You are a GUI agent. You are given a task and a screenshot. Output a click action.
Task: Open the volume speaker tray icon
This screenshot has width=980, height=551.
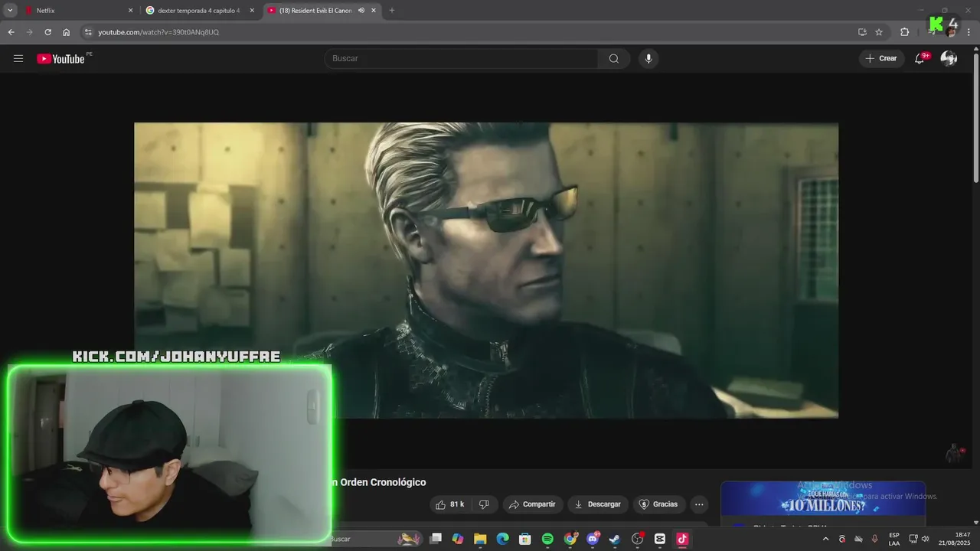tap(926, 539)
